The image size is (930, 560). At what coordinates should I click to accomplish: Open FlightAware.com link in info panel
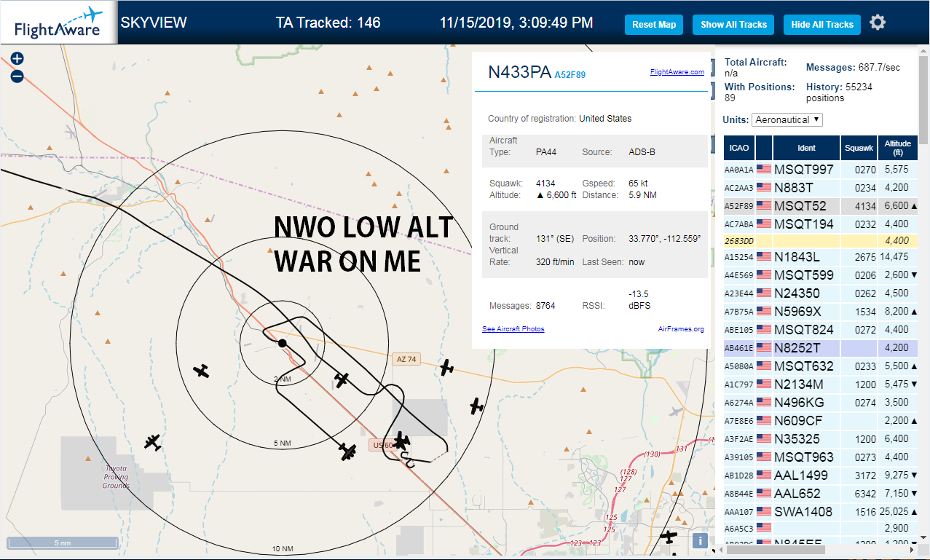pyautogui.click(x=677, y=72)
